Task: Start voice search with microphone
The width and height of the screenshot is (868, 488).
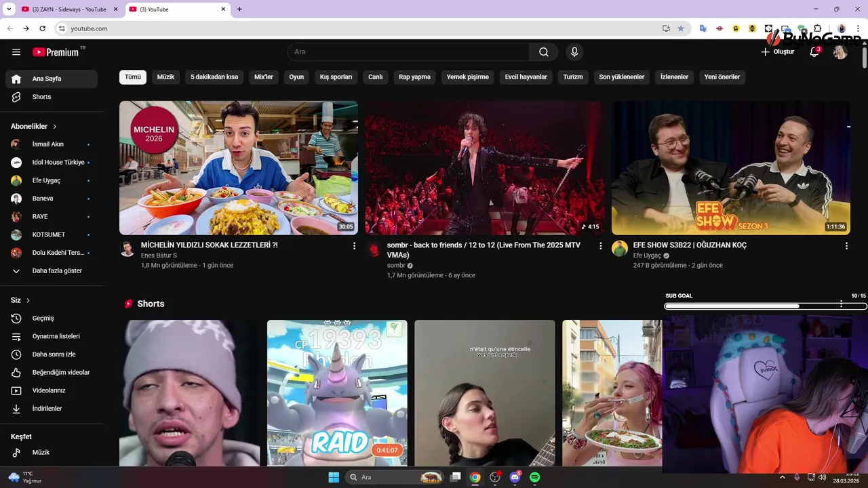Action: pos(574,52)
